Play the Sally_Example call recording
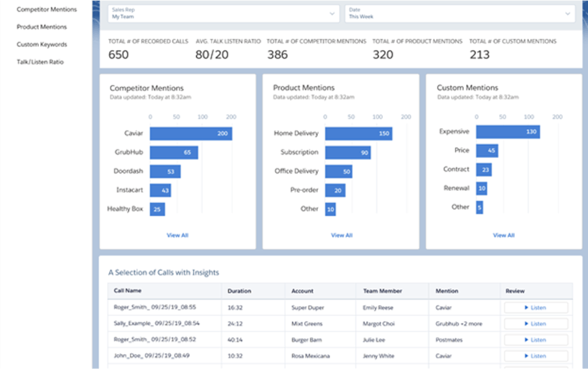 (536, 324)
